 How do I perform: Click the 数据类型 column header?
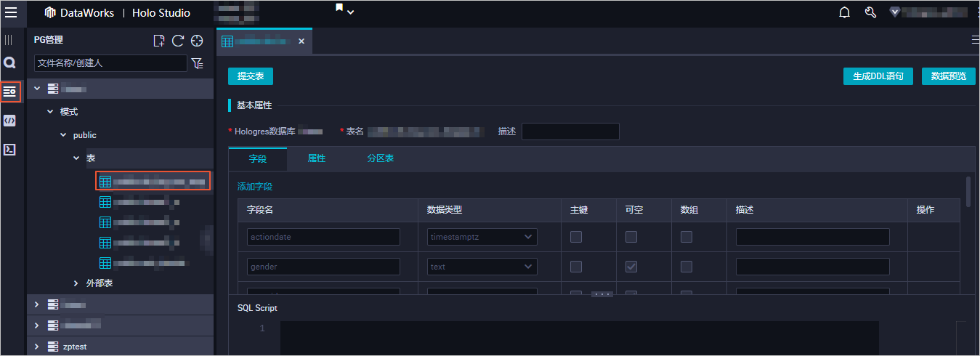click(445, 209)
